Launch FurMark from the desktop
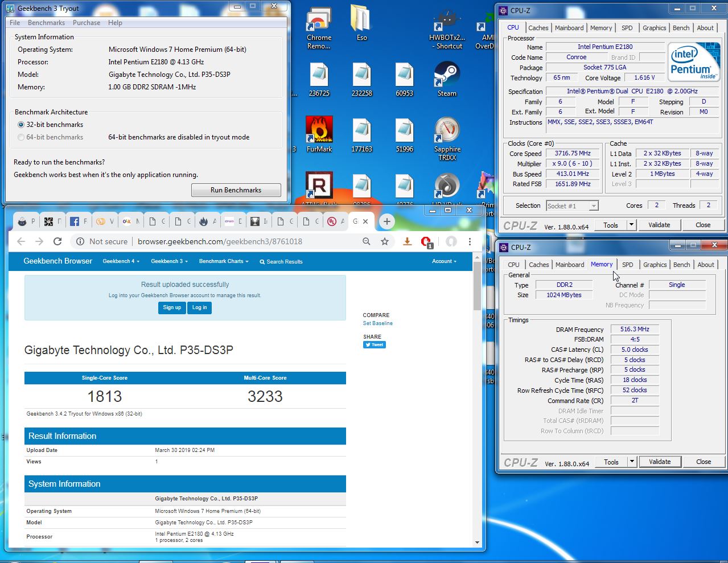The image size is (728, 563). coord(319,134)
